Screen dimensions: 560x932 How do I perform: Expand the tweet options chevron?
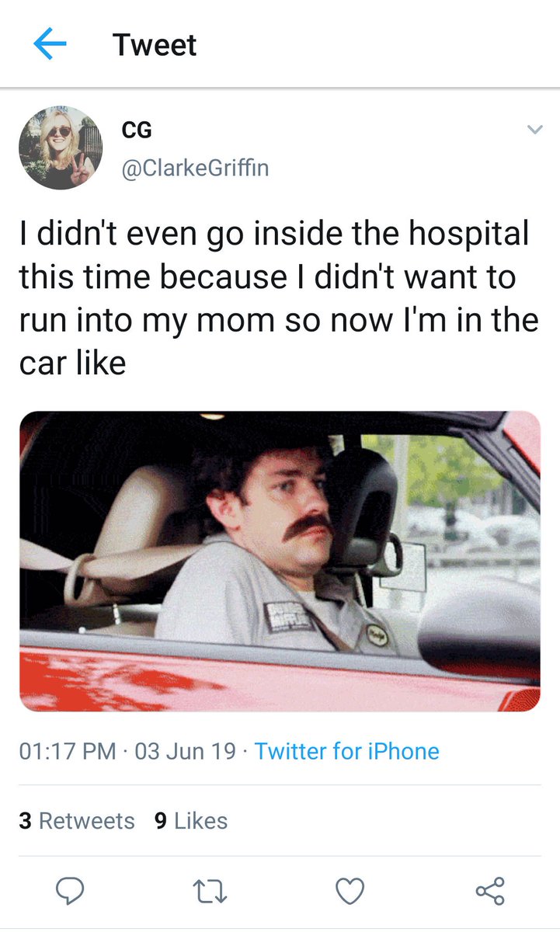pyautogui.click(x=534, y=129)
